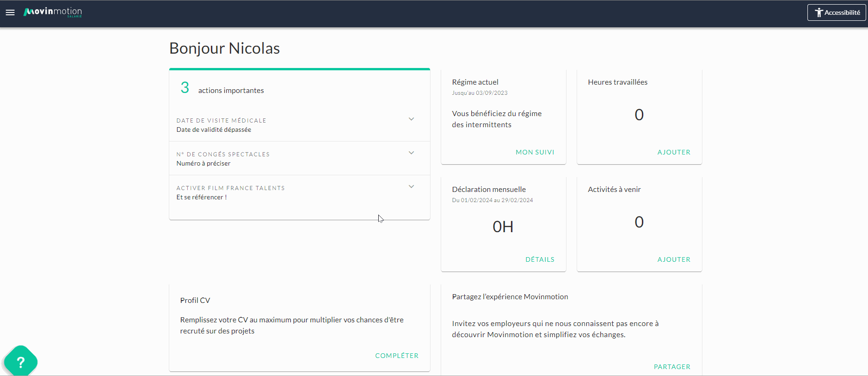Select the 'Date de validité dépassée' text
868x376 pixels.
tap(214, 129)
